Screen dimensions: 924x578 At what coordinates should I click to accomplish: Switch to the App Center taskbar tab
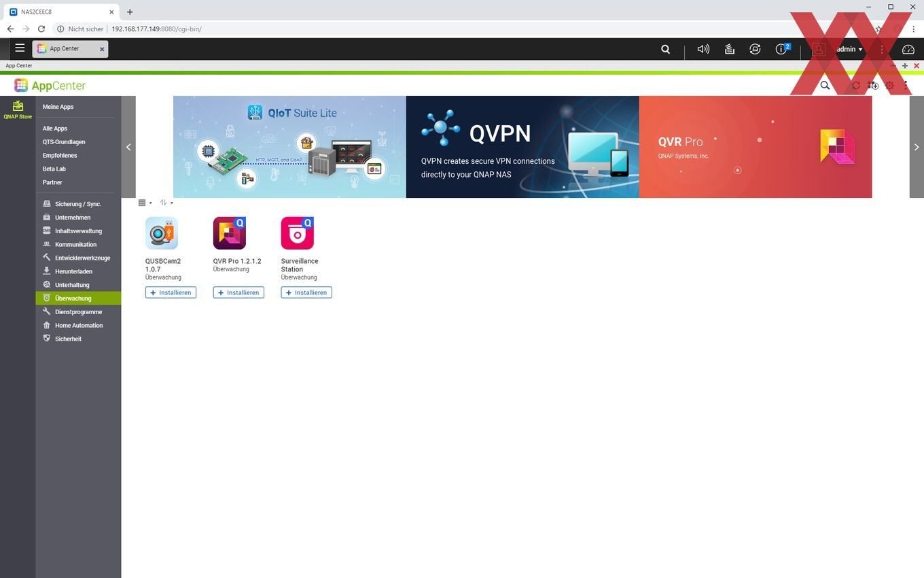click(x=71, y=49)
